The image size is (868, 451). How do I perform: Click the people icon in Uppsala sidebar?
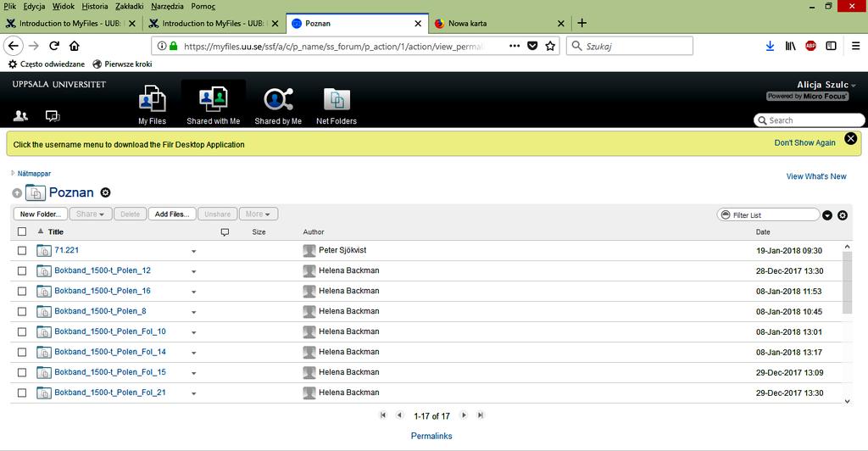(x=20, y=115)
